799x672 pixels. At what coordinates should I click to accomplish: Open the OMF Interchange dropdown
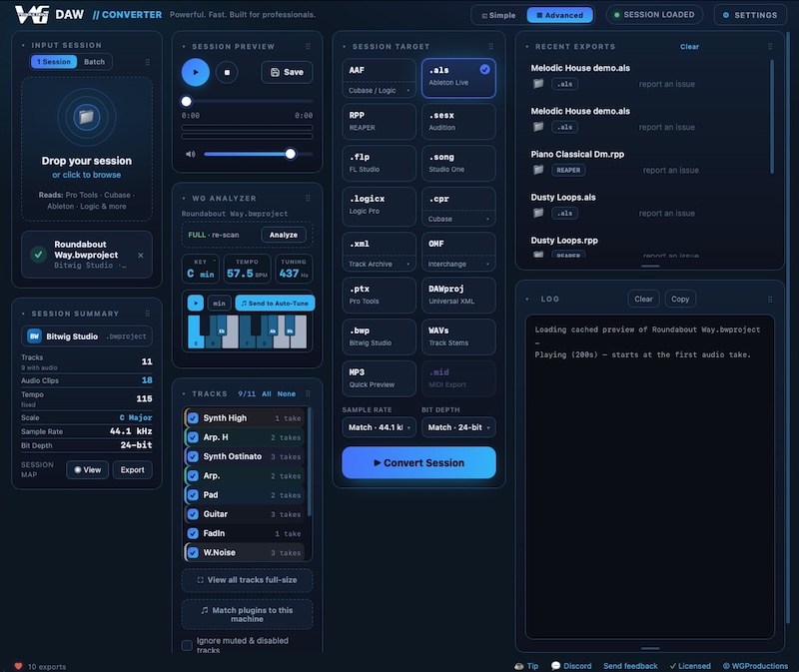coord(458,264)
